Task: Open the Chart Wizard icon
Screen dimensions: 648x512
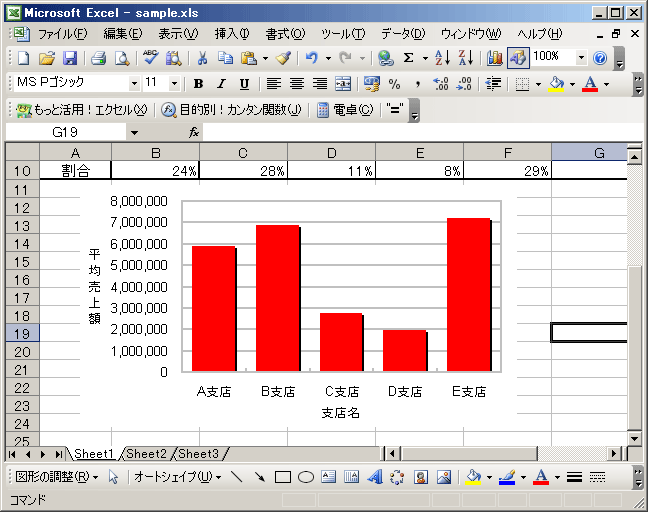Action: pyautogui.click(x=495, y=58)
